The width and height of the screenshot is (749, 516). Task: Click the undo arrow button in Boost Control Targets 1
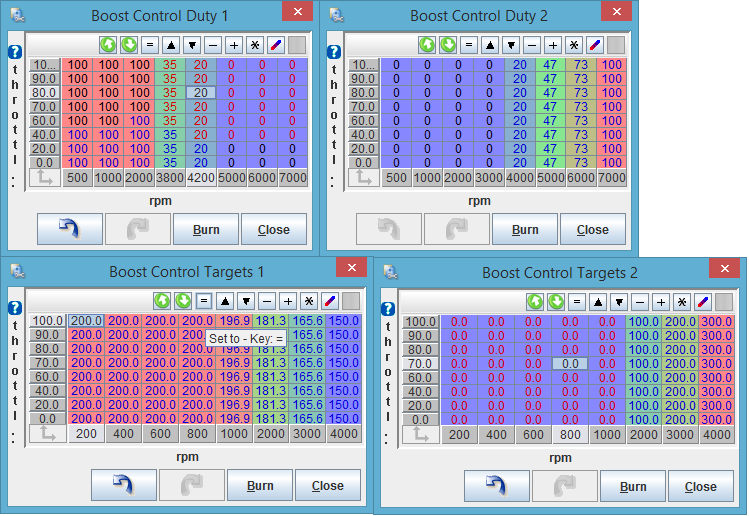(x=124, y=485)
